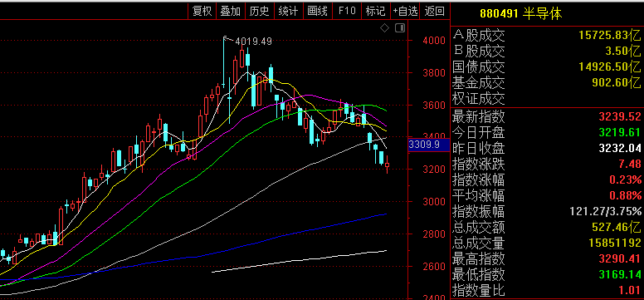Click the 3232.04 previous close value

point(620,148)
